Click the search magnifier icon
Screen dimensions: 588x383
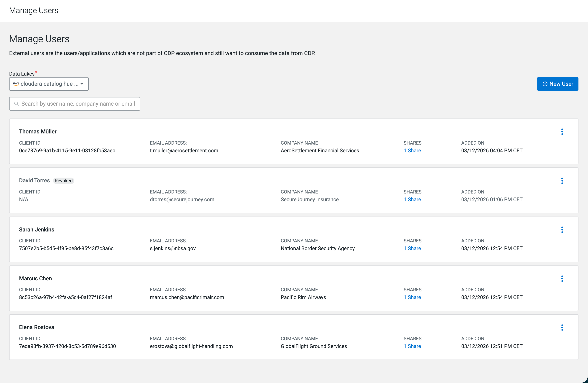pyautogui.click(x=16, y=104)
